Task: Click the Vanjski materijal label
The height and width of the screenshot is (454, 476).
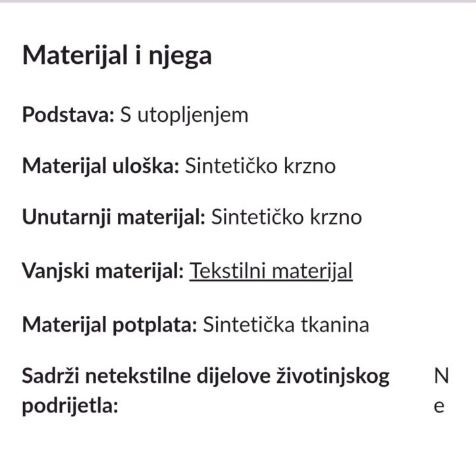Action: click(x=103, y=271)
